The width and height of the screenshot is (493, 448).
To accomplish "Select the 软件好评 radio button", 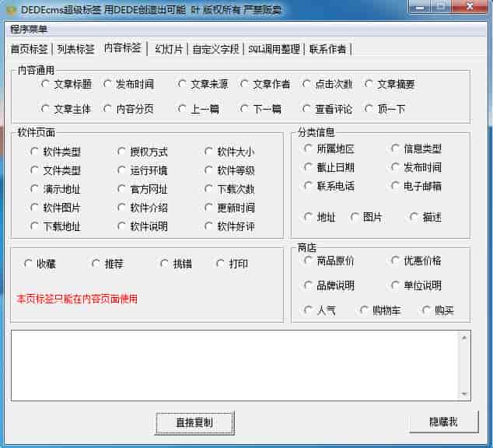I will click(229, 226).
